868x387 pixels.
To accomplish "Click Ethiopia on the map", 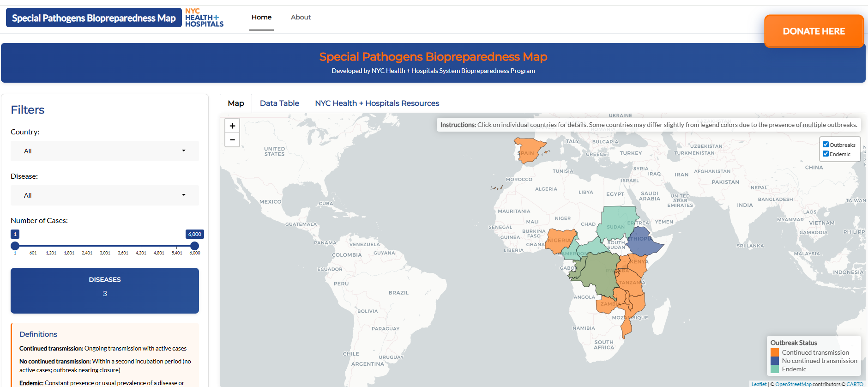I will [644, 242].
